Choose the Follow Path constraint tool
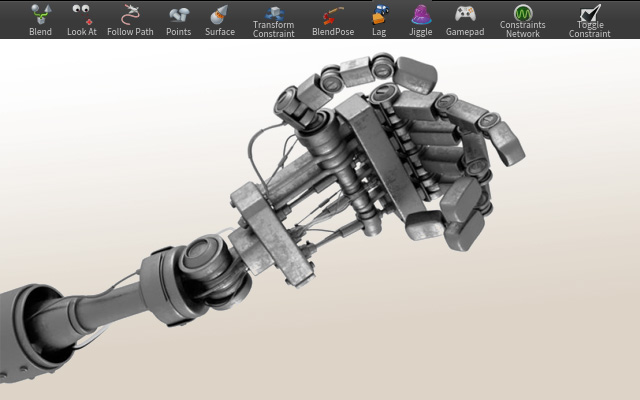 tap(130, 20)
